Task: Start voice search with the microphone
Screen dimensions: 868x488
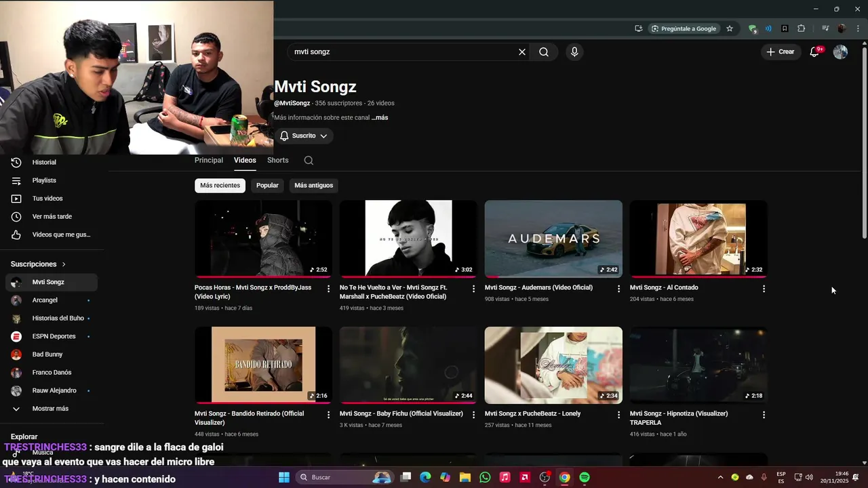Action: [x=574, y=52]
